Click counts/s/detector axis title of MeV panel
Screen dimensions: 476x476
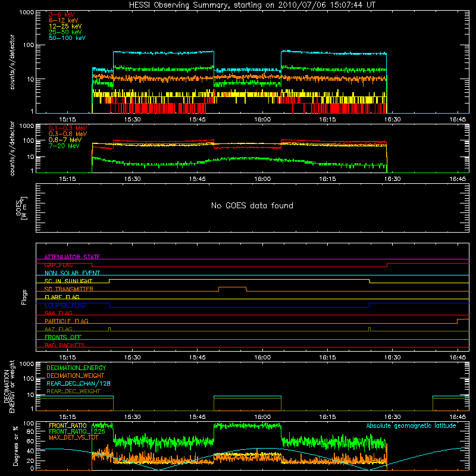coord(12,148)
